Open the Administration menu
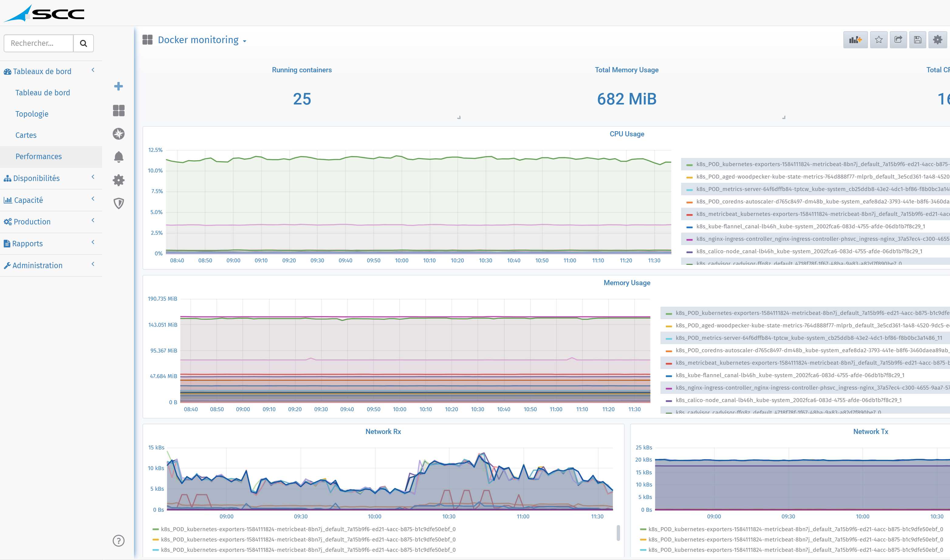This screenshot has width=950, height=560. 33,266
